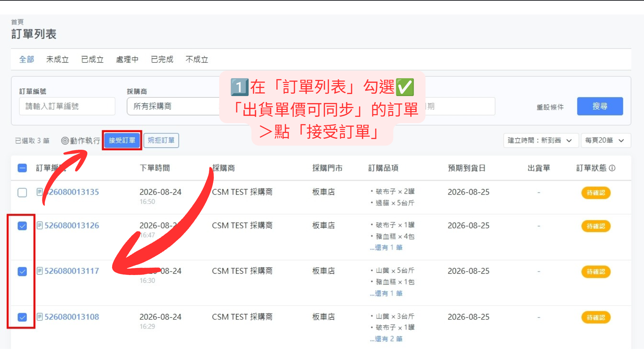Switch to the 未成立 tab
The width and height of the screenshot is (644, 362).
57,59
